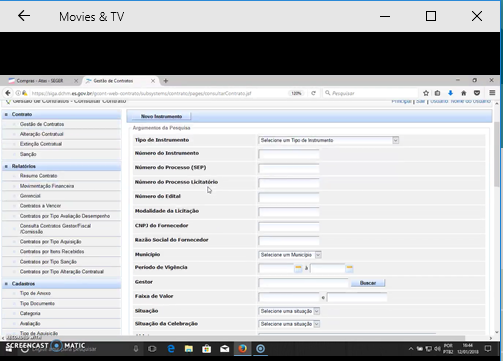Click the Firefox Pesquisar search box

click(x=370, y=93)
